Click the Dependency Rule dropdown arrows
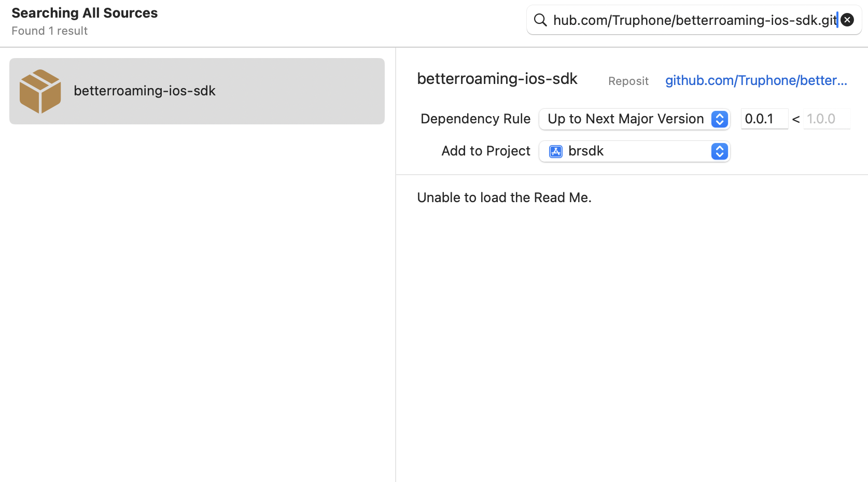The image size is (868, 482). (720, 119)
